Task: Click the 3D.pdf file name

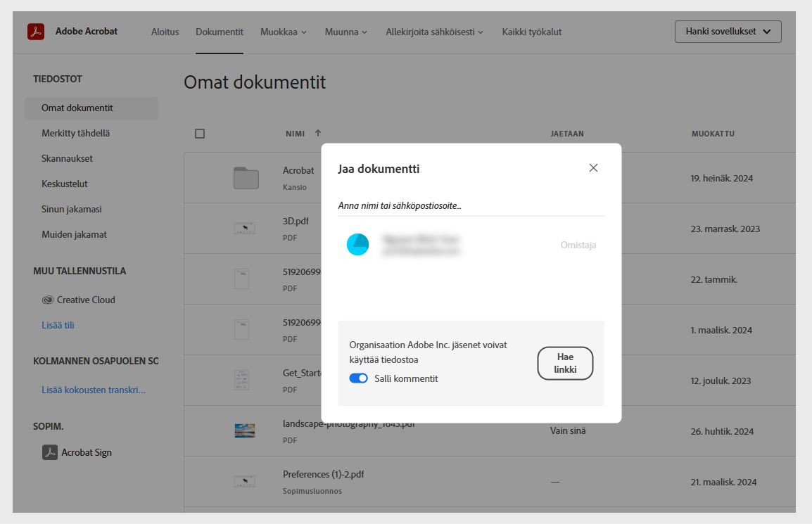Action: [x=296, y=221]
